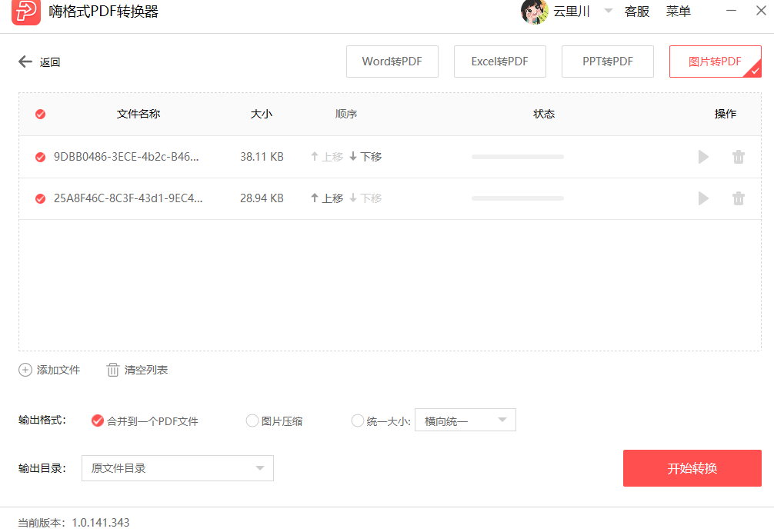Open the 客服 customer service menu
The width and height of the screenshot is (774, 532).
pyautogui.click(x=637, y=12)
